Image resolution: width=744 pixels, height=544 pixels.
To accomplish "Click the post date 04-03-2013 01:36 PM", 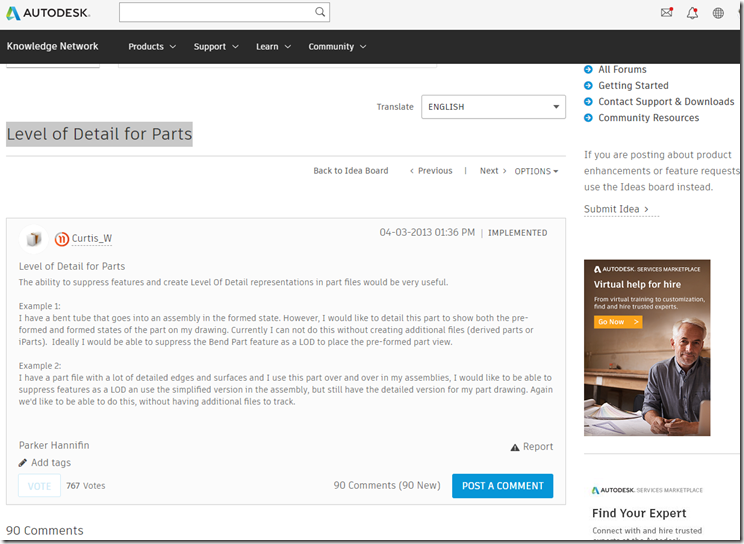I will pos(427,232).
